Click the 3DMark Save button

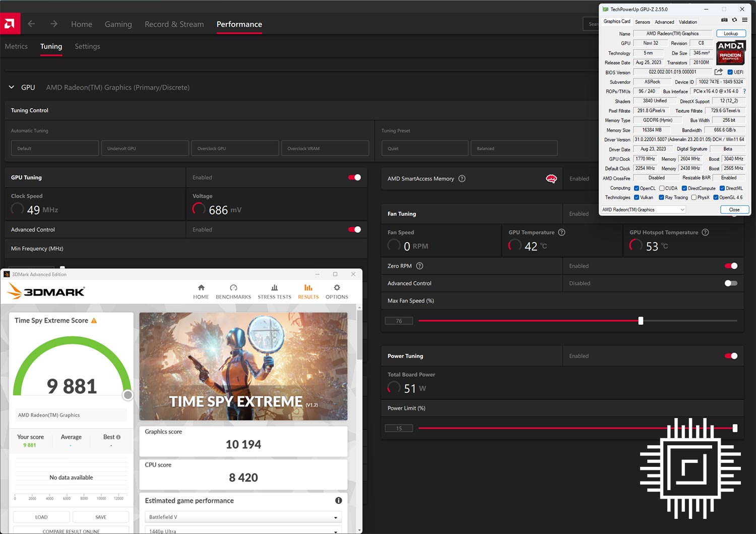click(101, 517)
